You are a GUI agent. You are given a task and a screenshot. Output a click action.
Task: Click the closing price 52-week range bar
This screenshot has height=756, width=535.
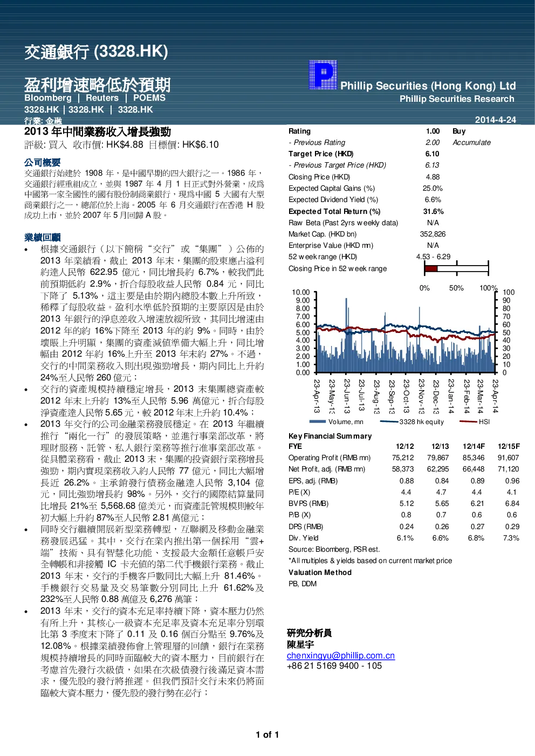click(456, 268)
